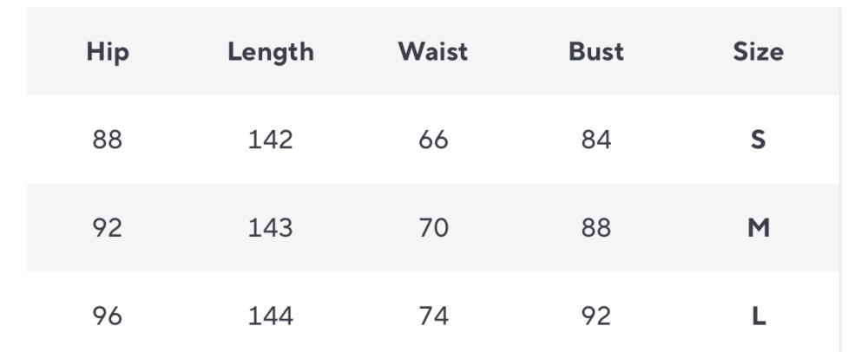The height and width of the screenshot is (352, 868).
Task: Click bust value 84
Action: [x=596, y=140]
